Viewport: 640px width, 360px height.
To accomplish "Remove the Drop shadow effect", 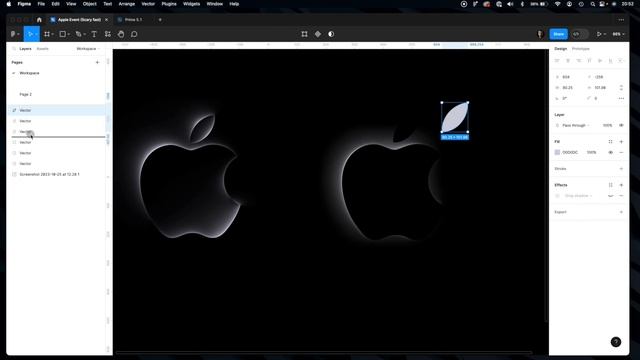I will click(621, 196).
